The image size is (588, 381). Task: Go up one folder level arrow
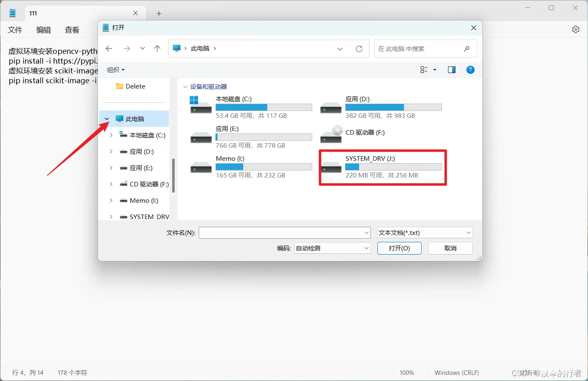[x=158, y=49]
